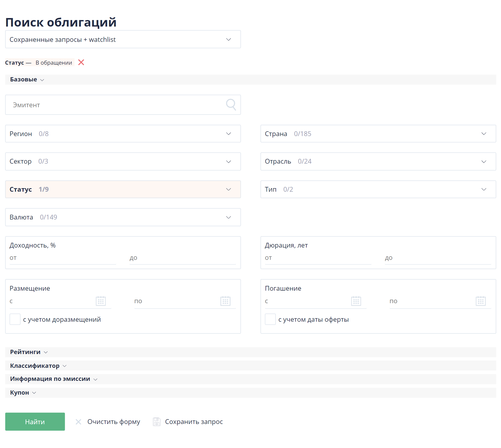
Task: Click Дюрация 'от' input field
Action: pyautogui.click(x=318, y=258)
